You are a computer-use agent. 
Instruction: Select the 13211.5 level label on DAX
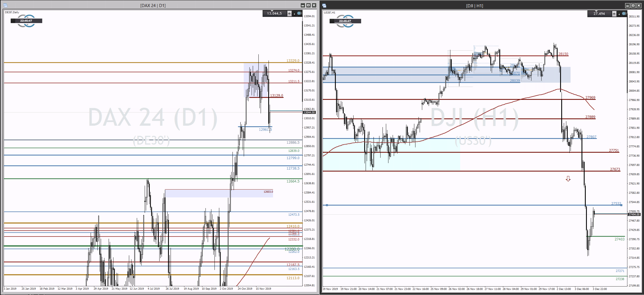293,81
